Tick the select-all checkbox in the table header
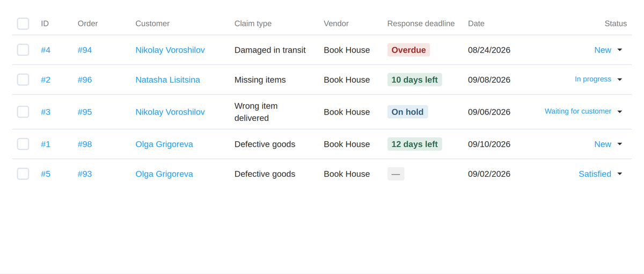 click(x=23, y=24)
